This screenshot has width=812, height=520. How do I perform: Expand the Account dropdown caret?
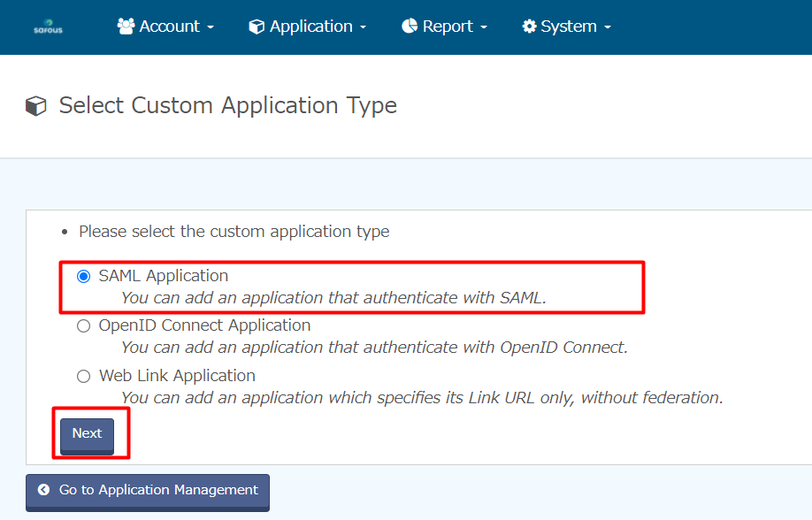(211, 28)
